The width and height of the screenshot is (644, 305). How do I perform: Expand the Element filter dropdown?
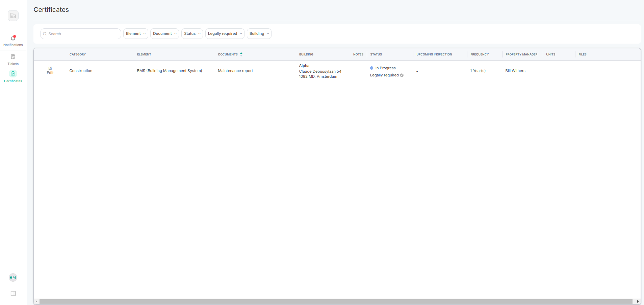[x=136, y=33]
